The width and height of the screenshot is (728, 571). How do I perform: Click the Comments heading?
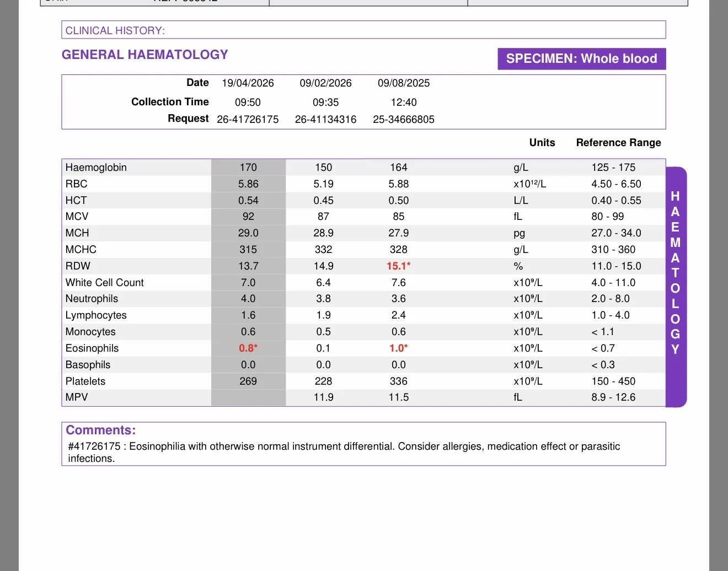coord(101,430)
